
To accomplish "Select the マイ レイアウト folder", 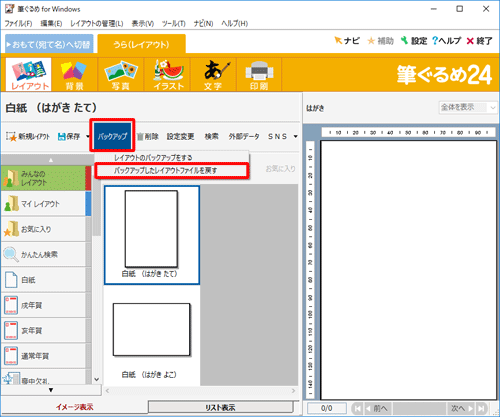I will point(43,204).
